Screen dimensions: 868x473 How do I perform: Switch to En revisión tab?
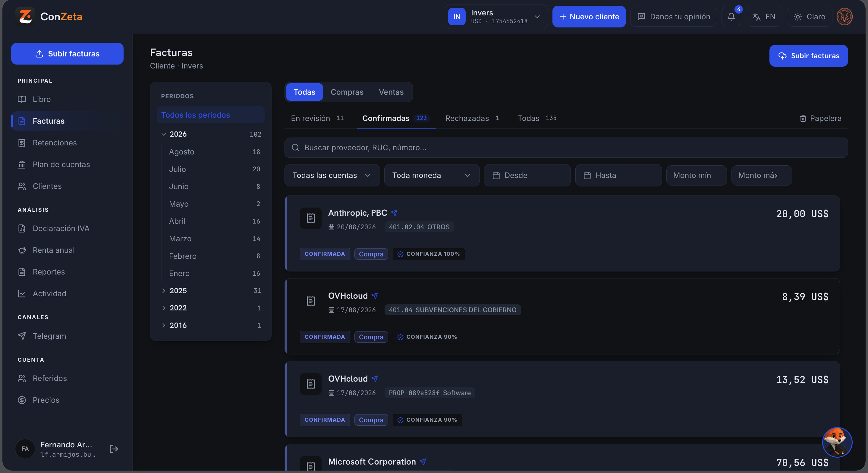pos(317,119)
